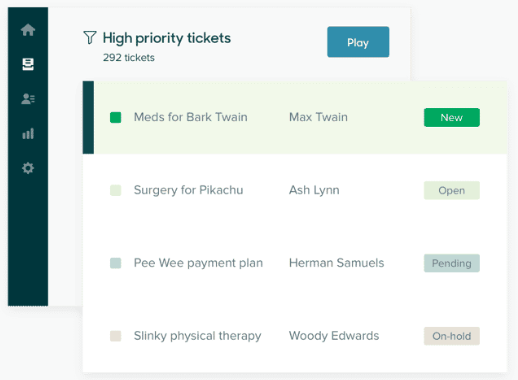This screenshot has height=380, width=518.
Task: Open the Surgery for Pikachu ticket
Action: click(x=188, y=190)
